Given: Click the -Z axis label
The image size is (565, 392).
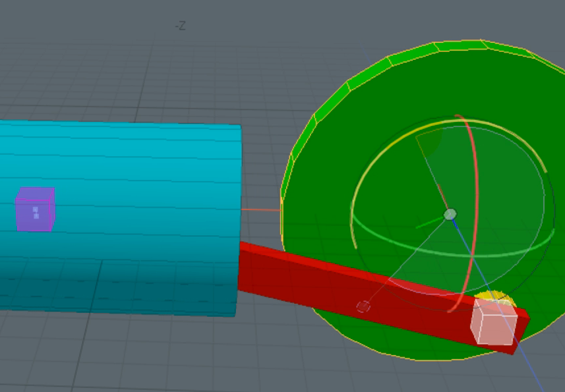Looking at the screenshot, I should (180, 26).
